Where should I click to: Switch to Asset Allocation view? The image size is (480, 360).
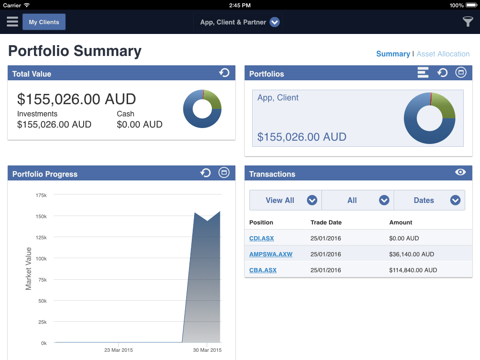point(443,54)
